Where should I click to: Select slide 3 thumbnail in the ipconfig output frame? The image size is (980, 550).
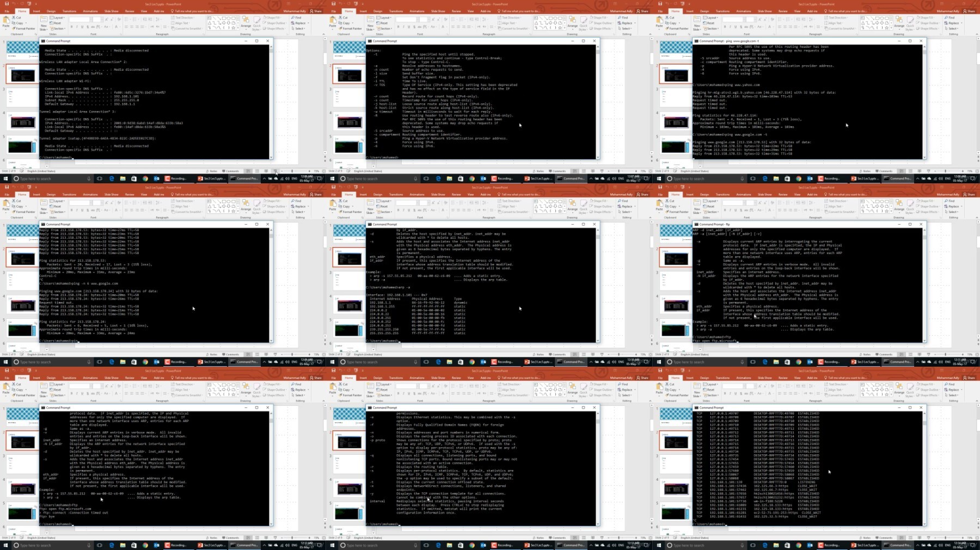pyautogui.click(x=22, y=98)
